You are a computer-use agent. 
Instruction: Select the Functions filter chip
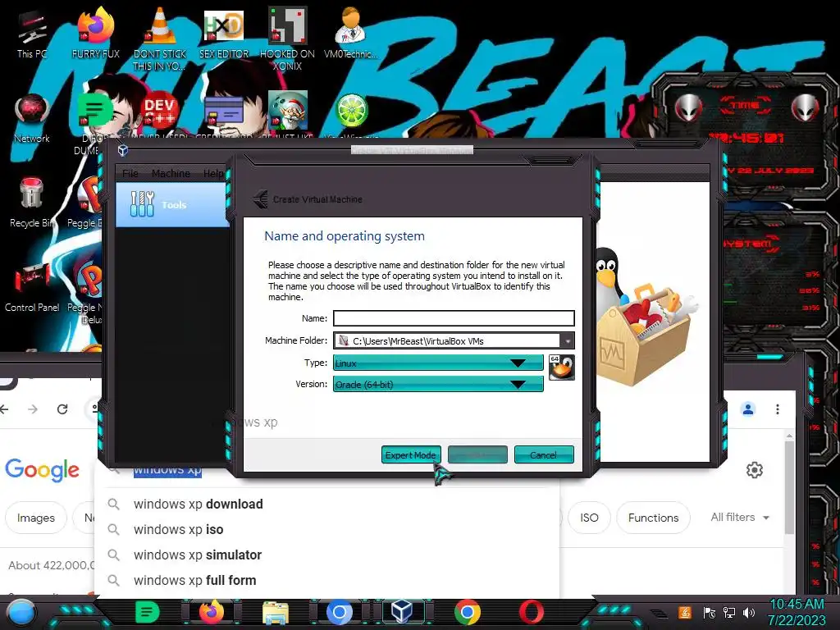tap(653, 518)
